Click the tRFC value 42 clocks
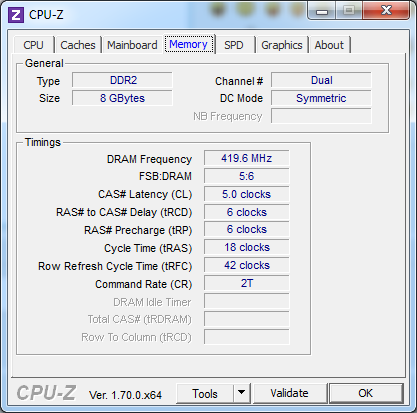Viewport: 417px width, 413px height. click(x=247, y=265)
